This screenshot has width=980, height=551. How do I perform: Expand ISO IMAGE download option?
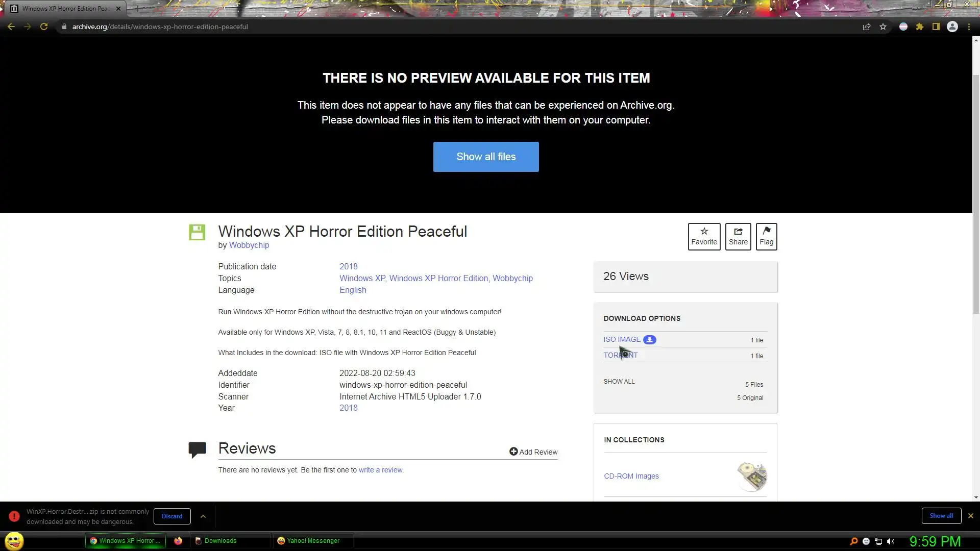pos(622,339)
